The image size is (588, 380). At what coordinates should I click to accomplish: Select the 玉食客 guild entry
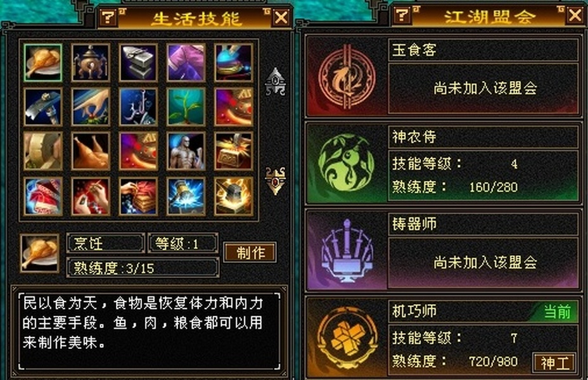pyautogui.click(x=444, y=76)
